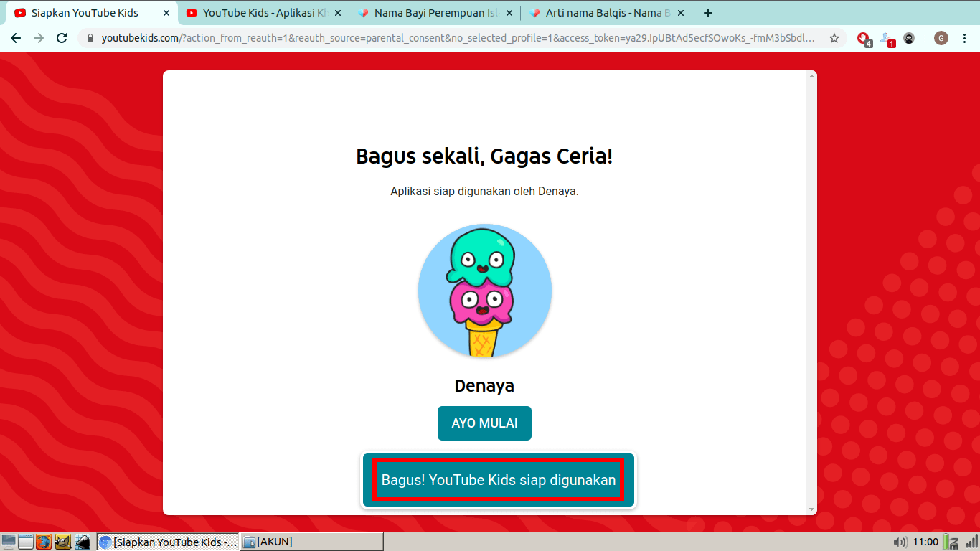The image size is (980, 551).
Task: Click the 11:00 clock in tray
Action: point(926,542)
